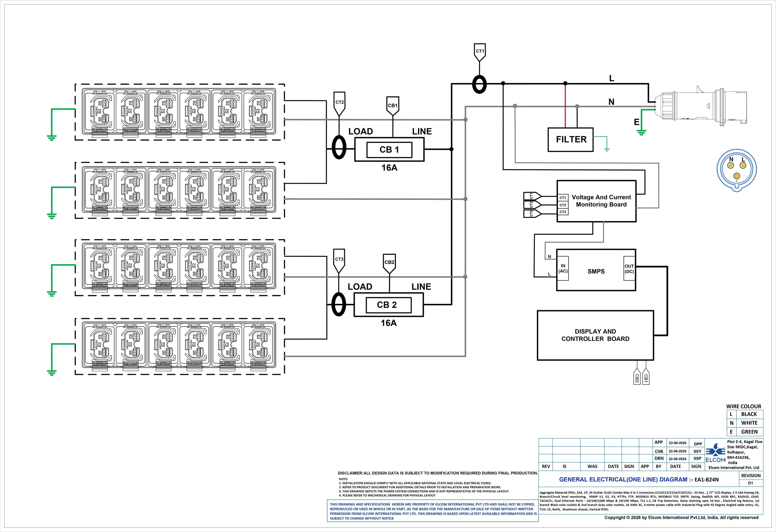The height and width of the screenshot is (532, 776).
Task: Click the DPP signature initials
Action: [x=698, y=444]
